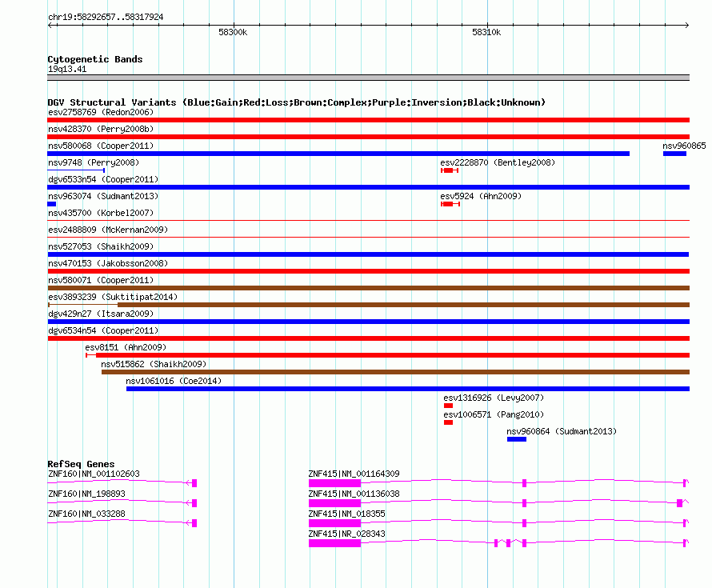
Task: Select the small blue nsv960865 gain bar
Action: tap(674, 154)
